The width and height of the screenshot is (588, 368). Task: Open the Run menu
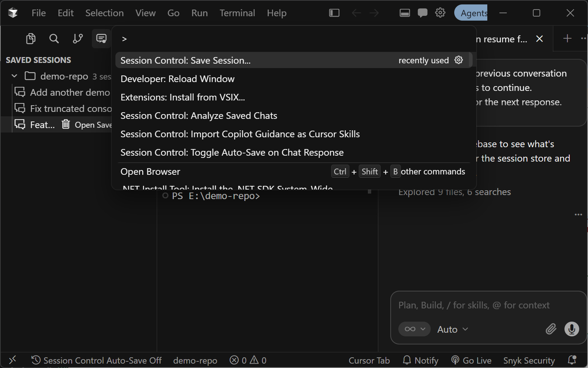coord(200,13)
